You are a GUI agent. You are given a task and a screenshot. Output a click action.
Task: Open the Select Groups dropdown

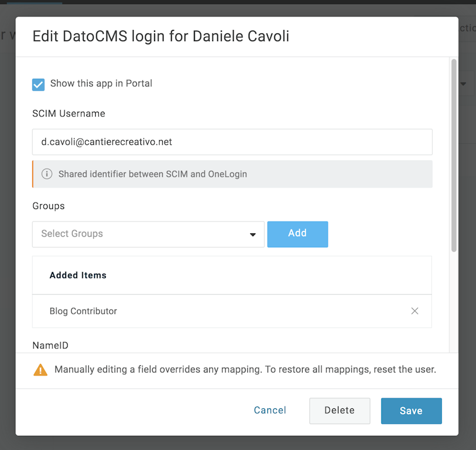click(149, 234)
